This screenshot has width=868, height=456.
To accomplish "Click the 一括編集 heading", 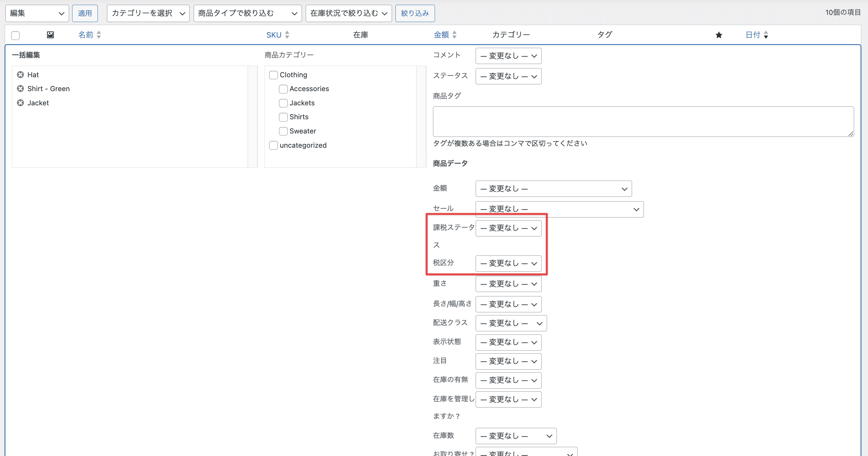I will 26,55.
